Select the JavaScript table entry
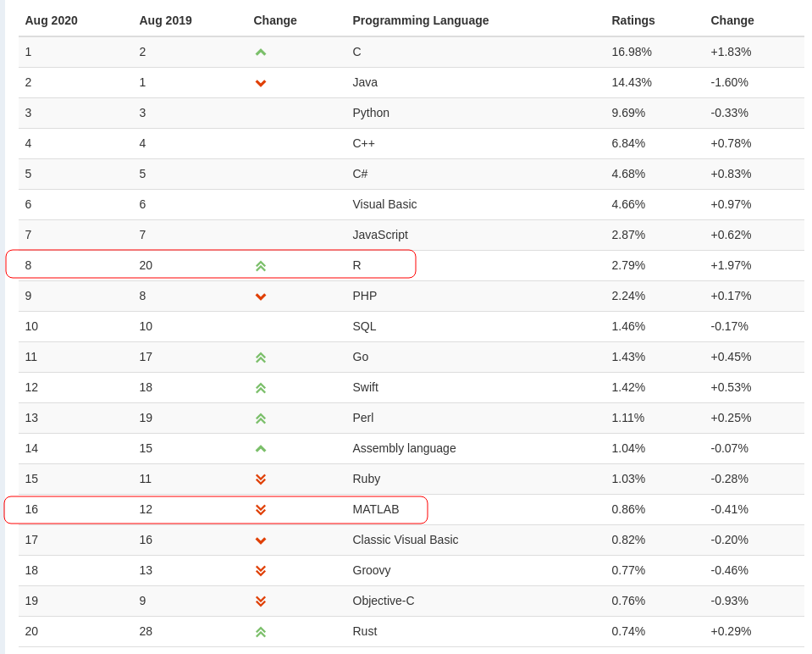 pyautogui.click(x=380, y=235)
